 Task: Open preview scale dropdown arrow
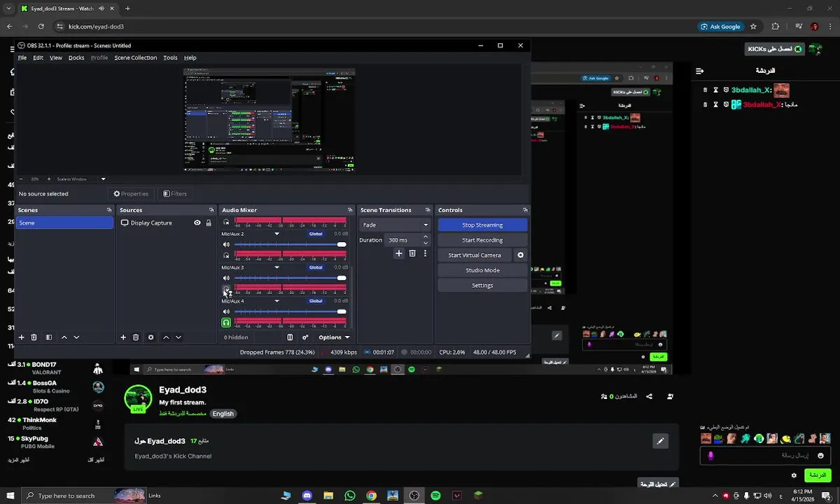click(x=103, y=179)
